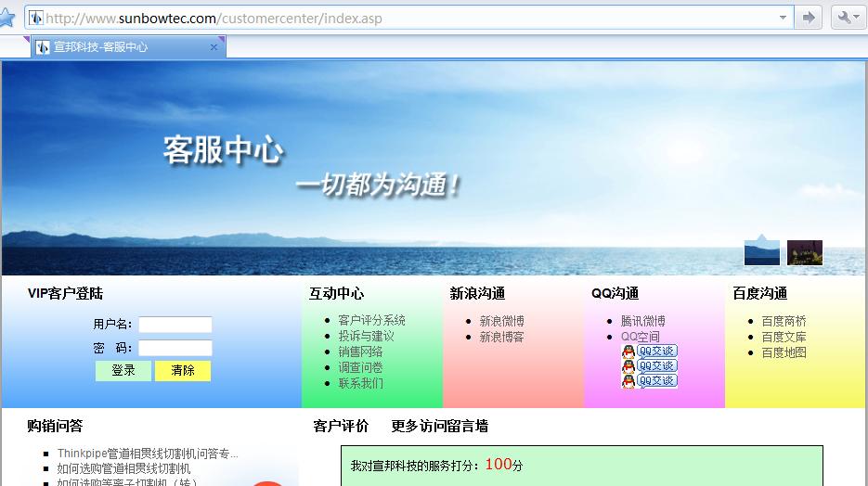The width and height of the screenshot is (868, 486).
Task: Open the wrench tools menu
Action: [849, 18]
